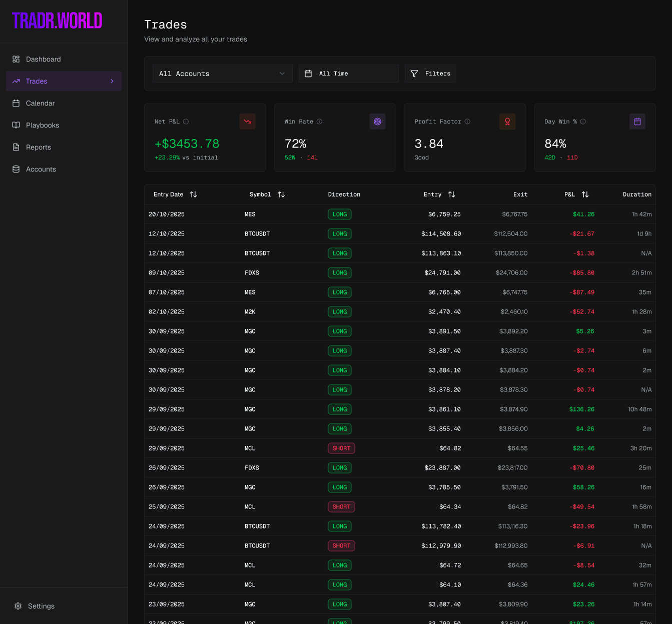Click the Accounts database icon
The image size is (672, 624).
[x=16, y=169]
